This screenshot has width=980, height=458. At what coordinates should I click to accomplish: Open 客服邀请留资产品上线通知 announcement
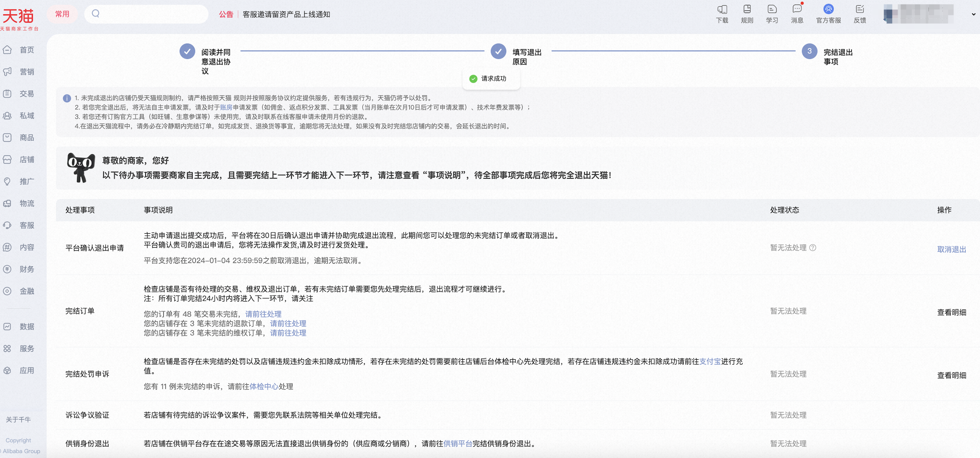click(286, 14)
